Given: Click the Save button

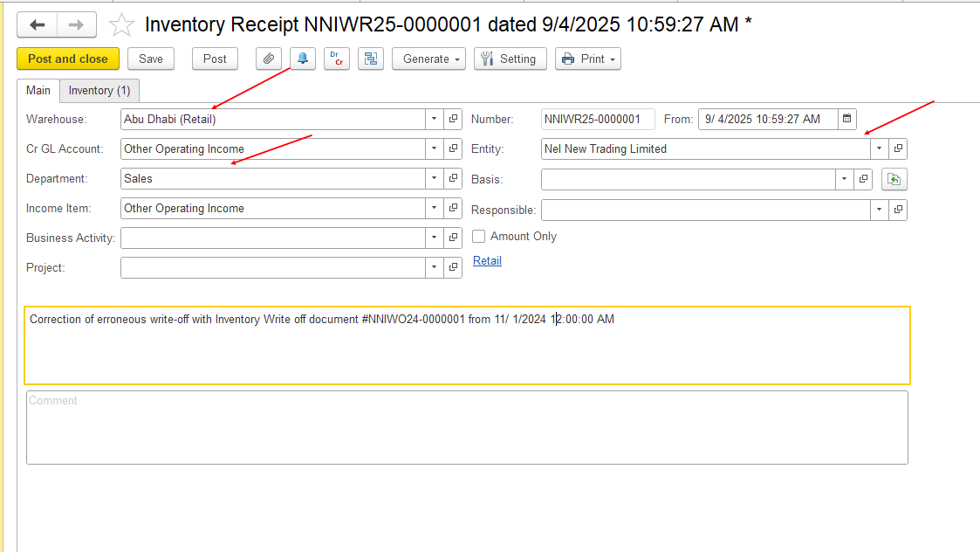Looking at the screenshot, I should coord(151,59).
